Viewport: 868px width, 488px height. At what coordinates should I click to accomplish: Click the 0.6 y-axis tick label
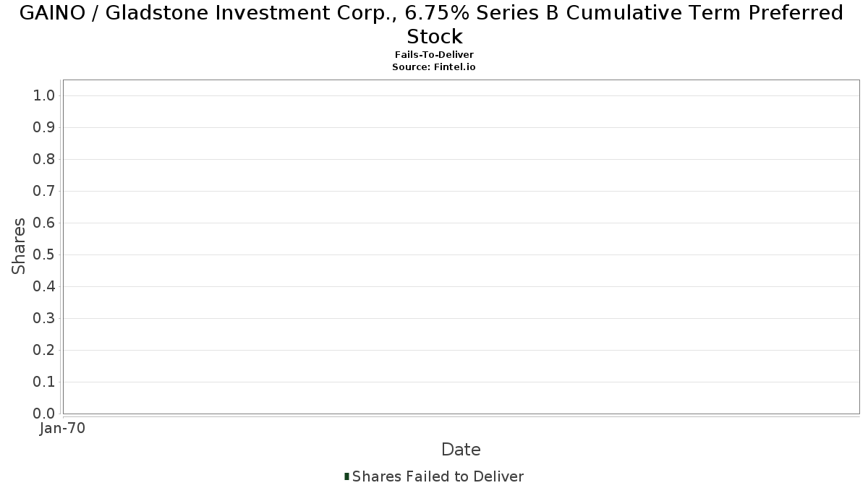(44, 223)
